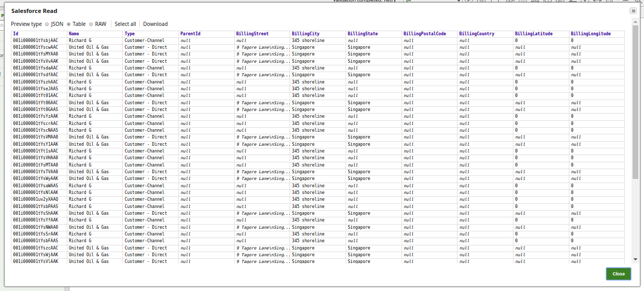Image resolution: width=644 pixels, height=291 pixels.
Task: Click the green Close button
Action: 619,274
